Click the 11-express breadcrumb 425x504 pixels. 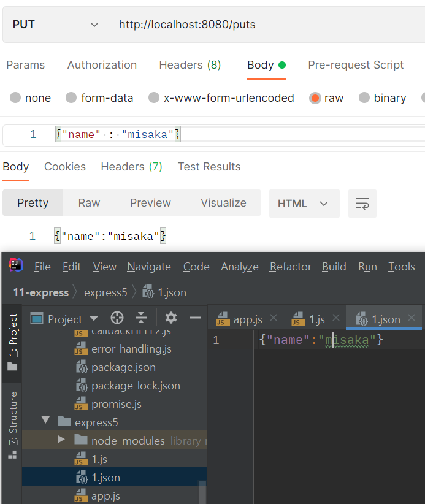click(41, 292)
